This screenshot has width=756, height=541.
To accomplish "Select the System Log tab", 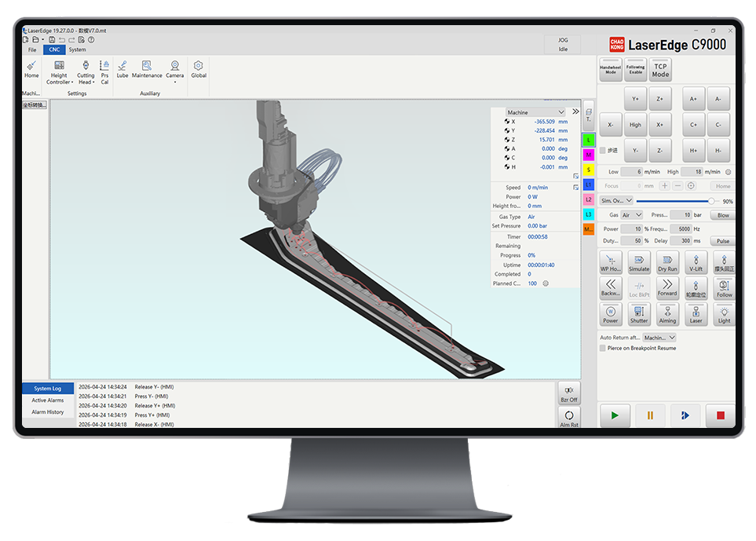I will tap(48, 388).
